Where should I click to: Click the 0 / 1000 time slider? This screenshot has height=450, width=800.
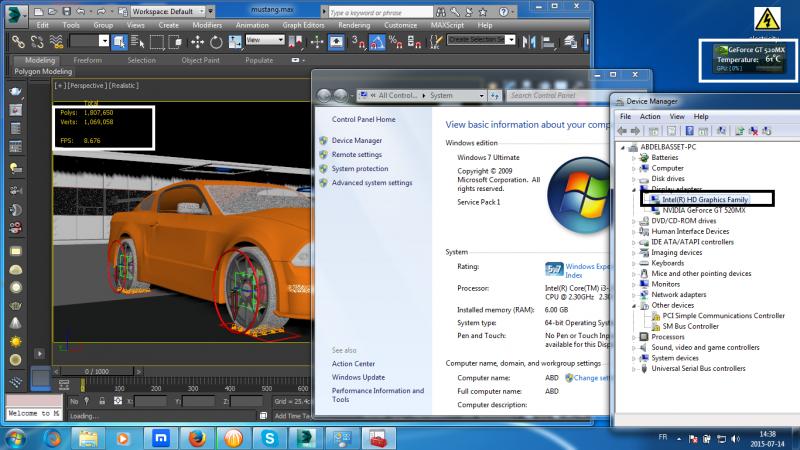pyautogui.click(x=97, y=371)
